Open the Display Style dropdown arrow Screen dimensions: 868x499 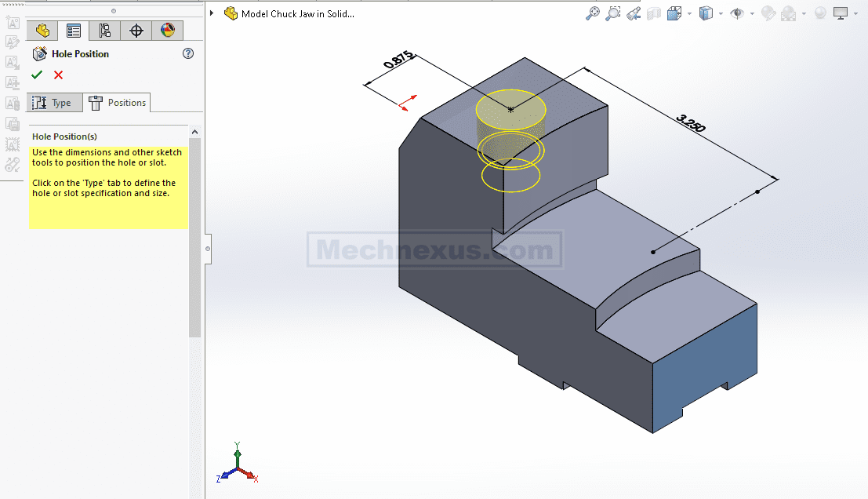(x=721, y=14)
